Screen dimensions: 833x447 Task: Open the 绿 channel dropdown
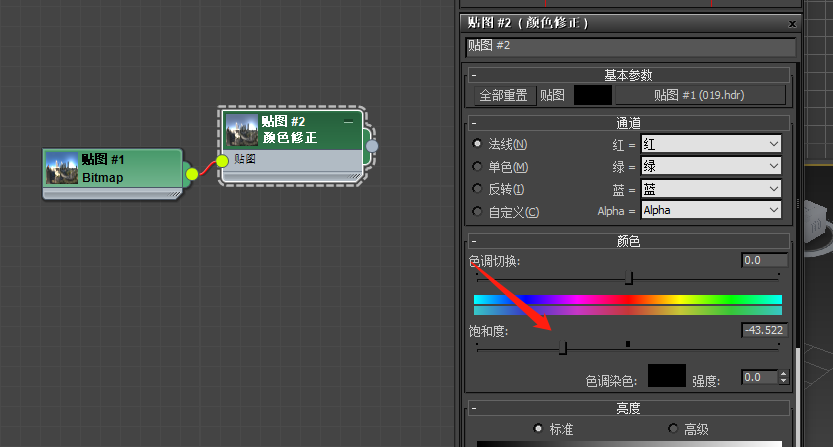pos(710,166)
